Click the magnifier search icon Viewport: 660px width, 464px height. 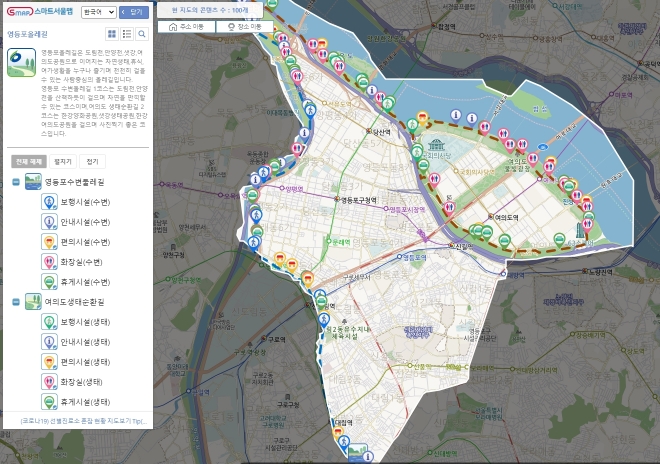coord(141,34)
